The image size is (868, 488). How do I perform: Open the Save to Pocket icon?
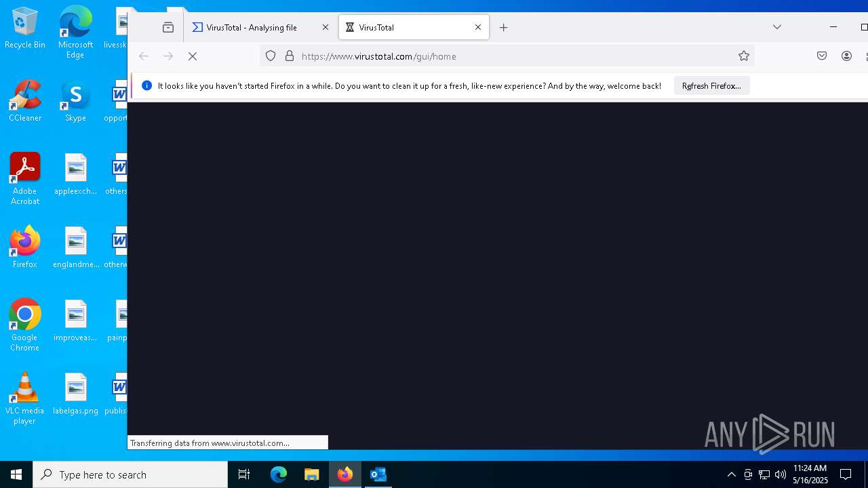pyautogui.click(x=822, y=56)
